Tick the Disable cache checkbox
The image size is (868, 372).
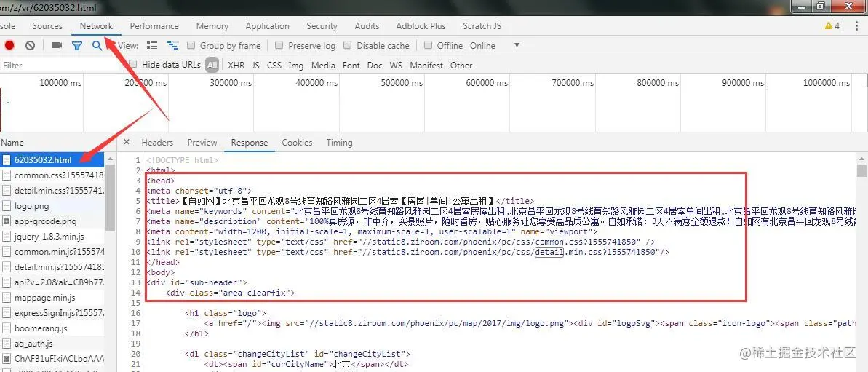click(348, 45)
